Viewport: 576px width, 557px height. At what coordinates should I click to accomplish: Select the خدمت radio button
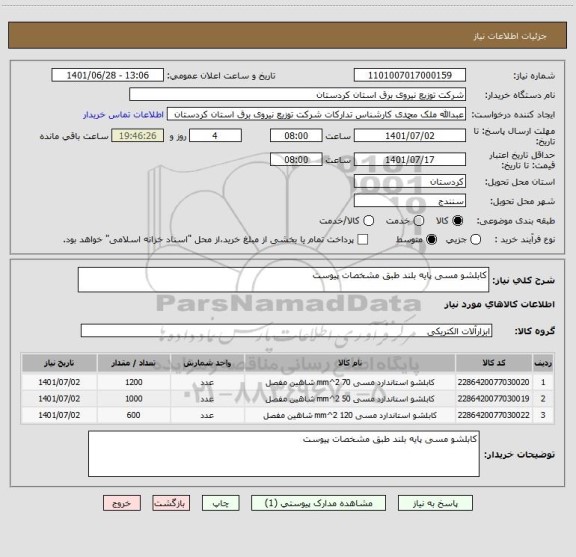coord(419,220)
